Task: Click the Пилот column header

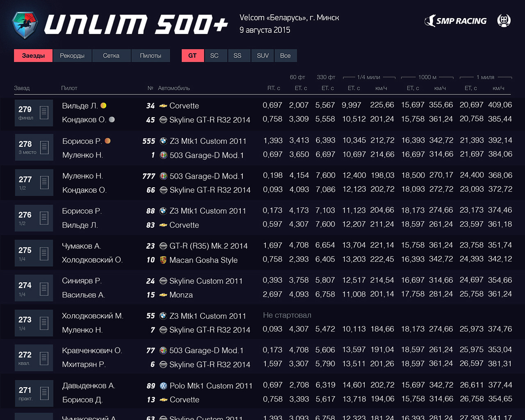Action: (69, 88)
